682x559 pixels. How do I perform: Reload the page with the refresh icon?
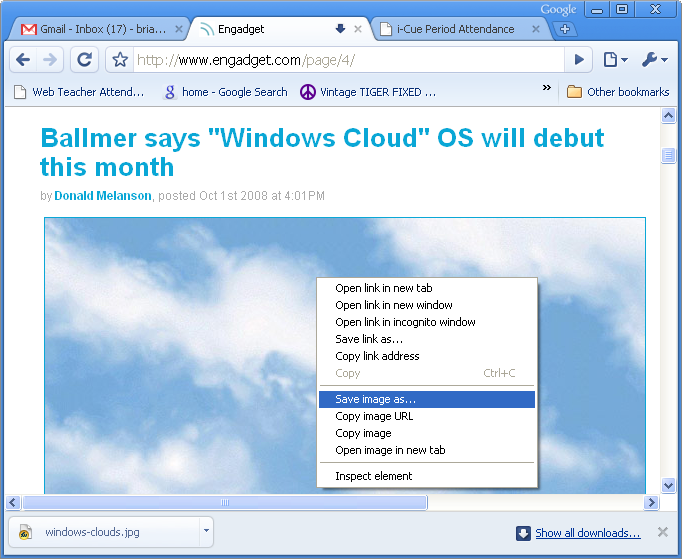click(85, 60)
